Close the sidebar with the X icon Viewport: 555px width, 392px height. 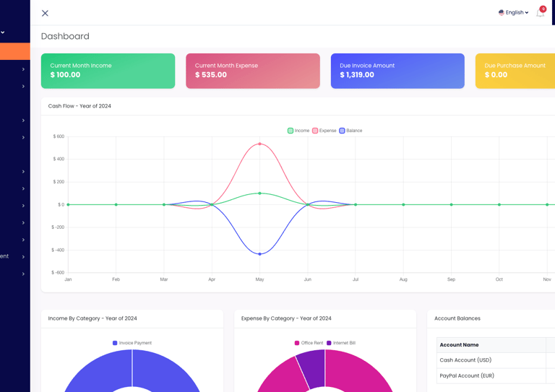click(x=45, y=13)
